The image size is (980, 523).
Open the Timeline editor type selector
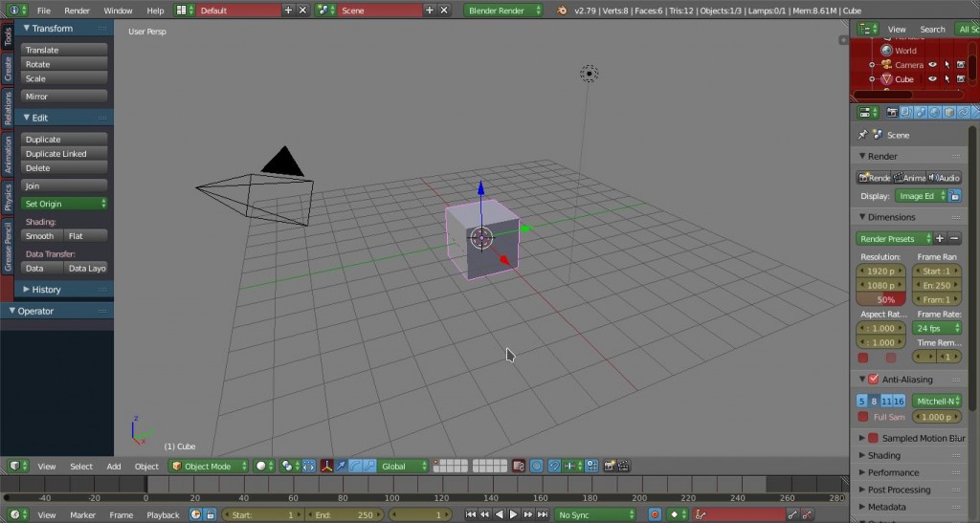[17, 514]
